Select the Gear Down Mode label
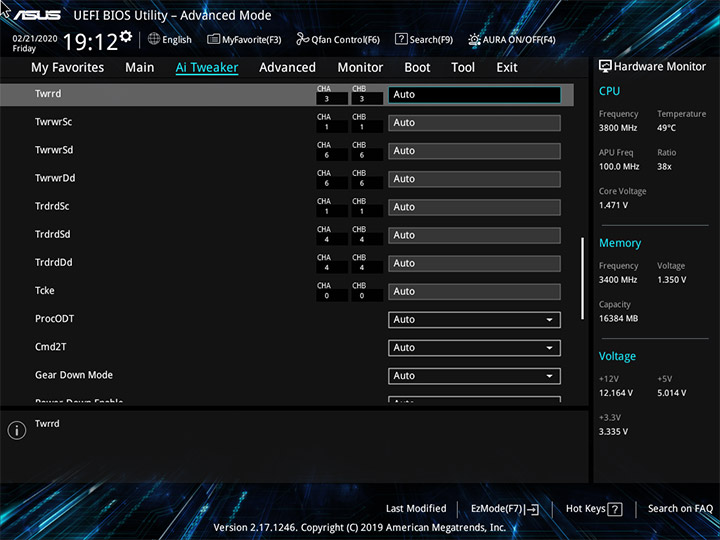The height and width of the screenshot is (540, 720). (74, 375)
